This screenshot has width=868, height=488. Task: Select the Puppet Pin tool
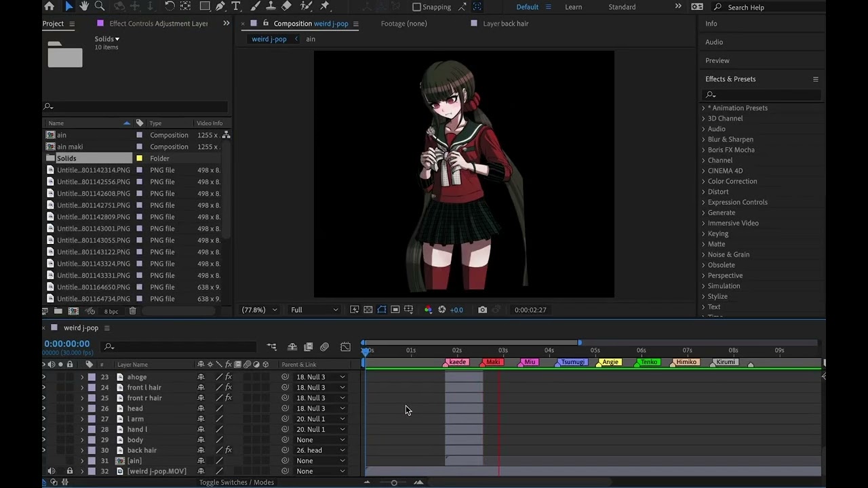(x=325, y=6)
